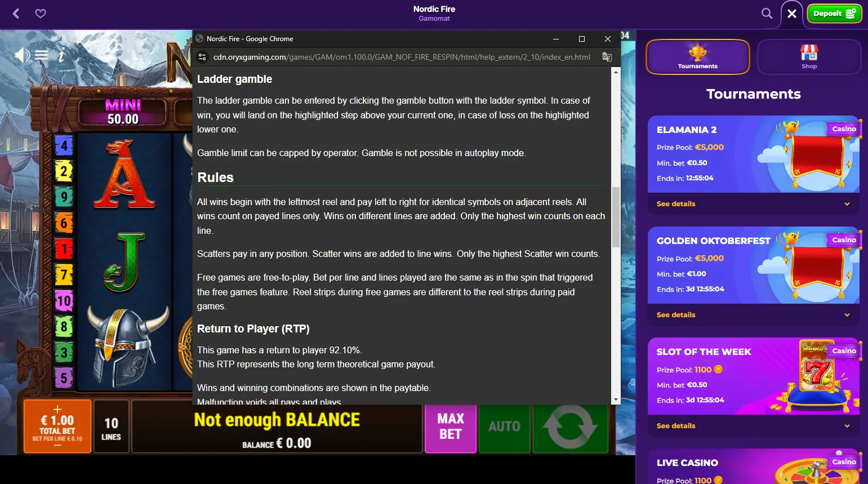Open the search magnifier icon
Image resolution: width=868 pixels, height=484 pixels.
click(767, 14)
